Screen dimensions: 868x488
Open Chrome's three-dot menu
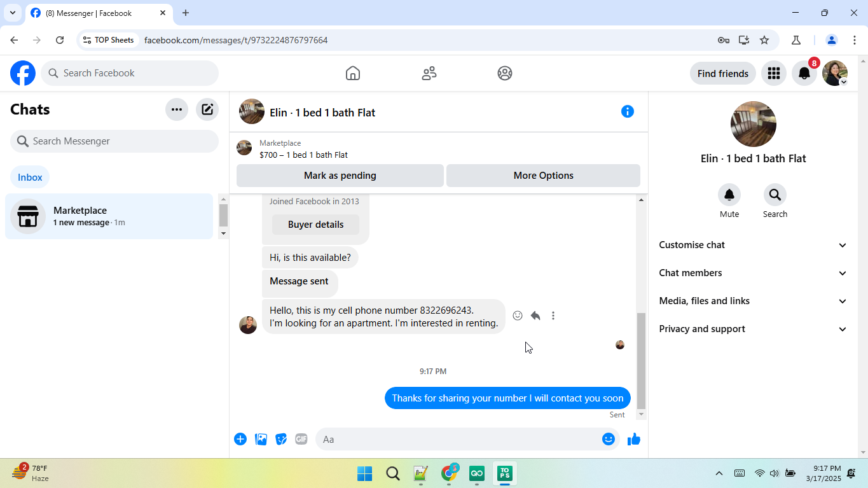tap(855, 40)
